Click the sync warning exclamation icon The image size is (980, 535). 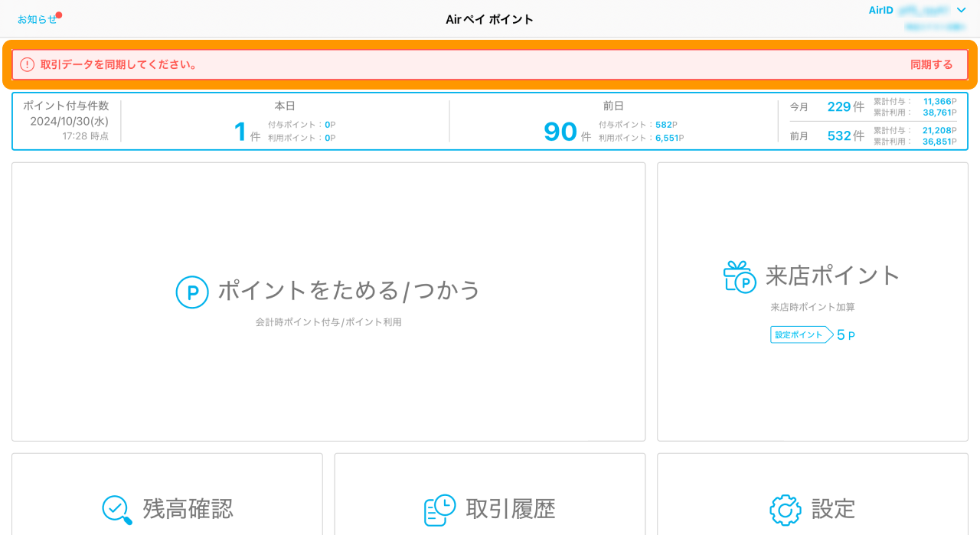coord(28,64)
